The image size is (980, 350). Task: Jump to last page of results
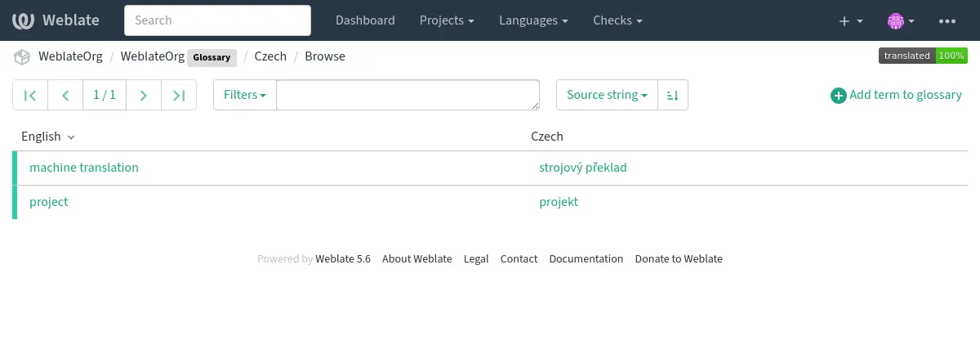click(179, 95)
